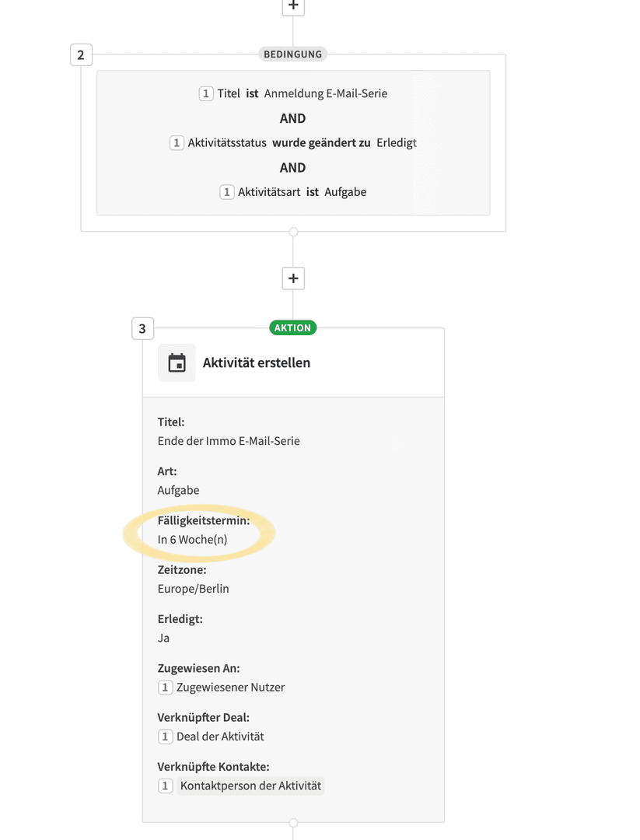Click the connector node below the action block
The image size is (640, 840).
tap(293, 822)
